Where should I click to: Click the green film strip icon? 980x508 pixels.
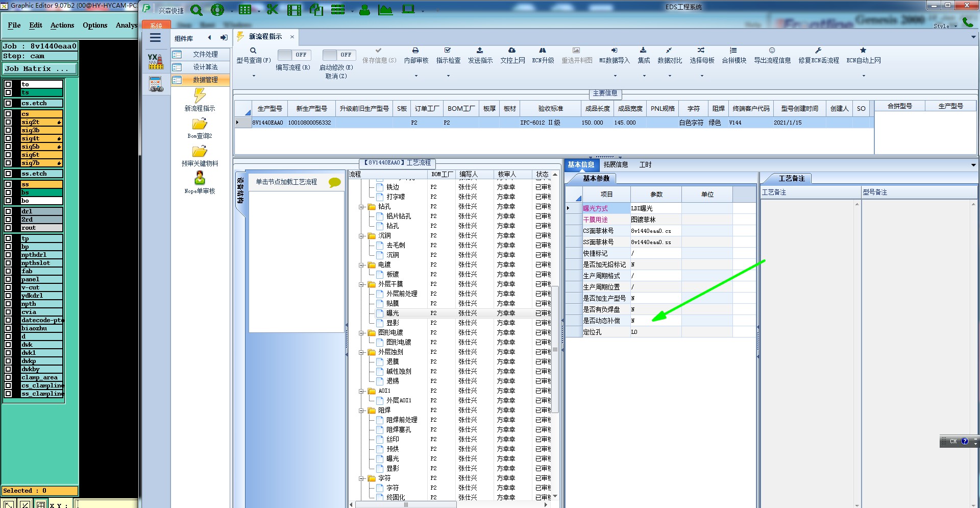point(294,10)
